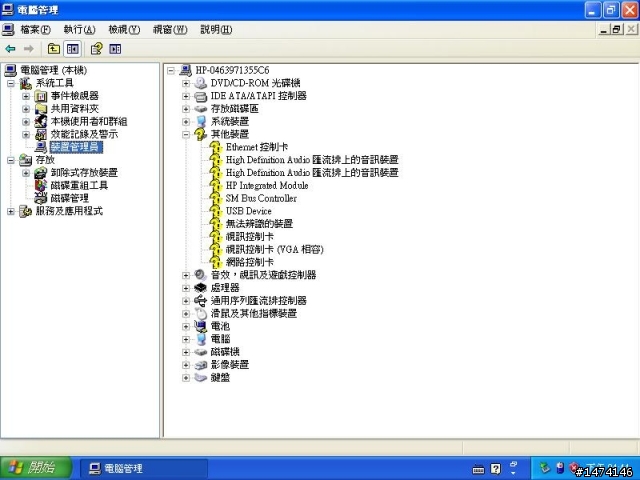Click the 鍵盤 keyboard icon
Screen dimensions: 640x480
(x=200, y=378)
